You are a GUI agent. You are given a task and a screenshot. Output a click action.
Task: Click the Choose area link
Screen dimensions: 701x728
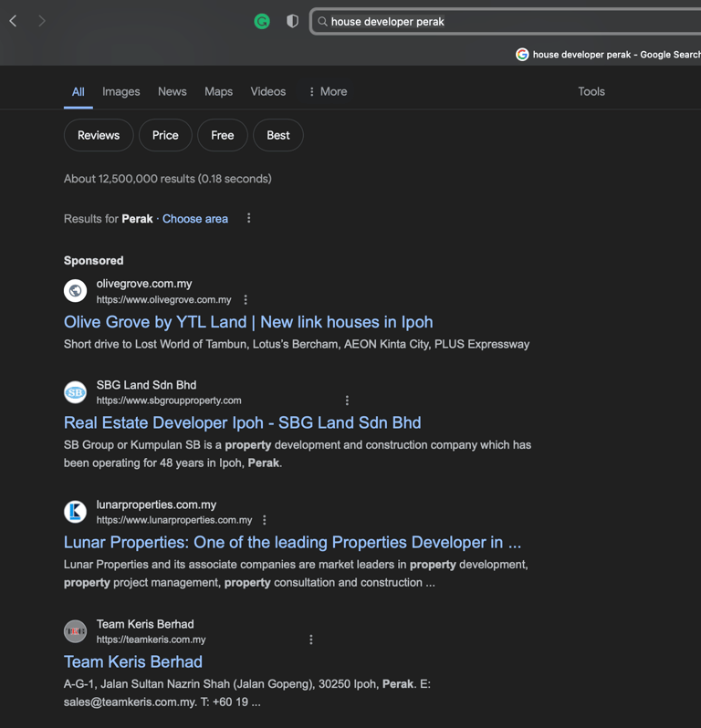pos(195,219)
